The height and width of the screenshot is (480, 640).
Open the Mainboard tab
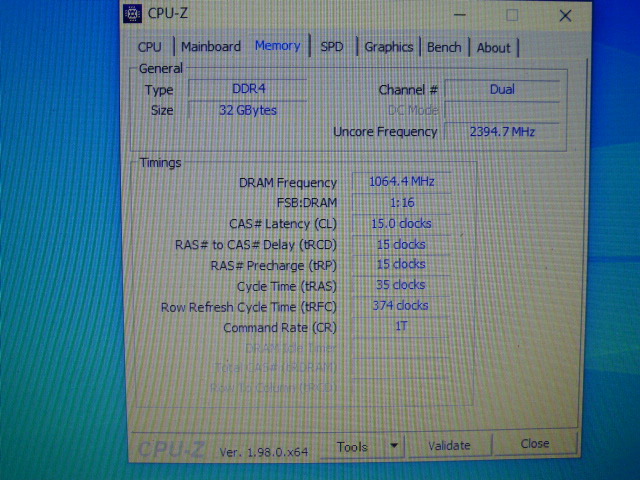click(211, 47)
